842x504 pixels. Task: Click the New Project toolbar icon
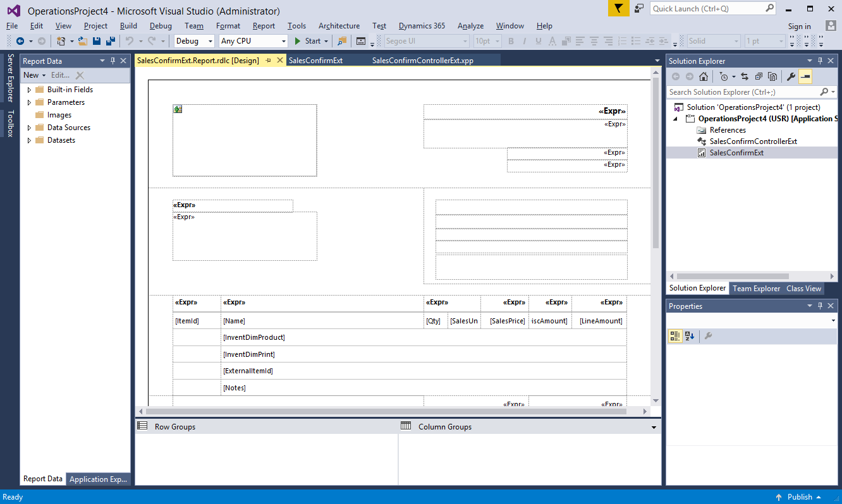click(61, 41)
